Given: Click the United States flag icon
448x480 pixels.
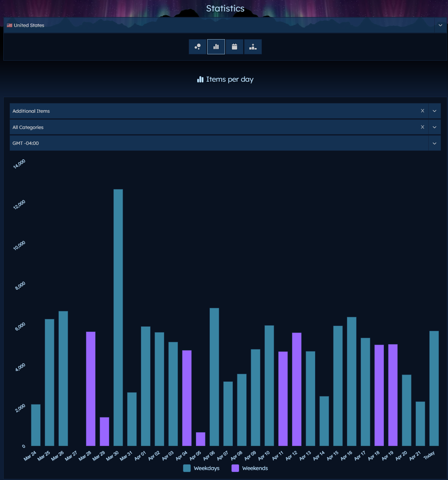Looking at the screenshot, I should point(9,25).
